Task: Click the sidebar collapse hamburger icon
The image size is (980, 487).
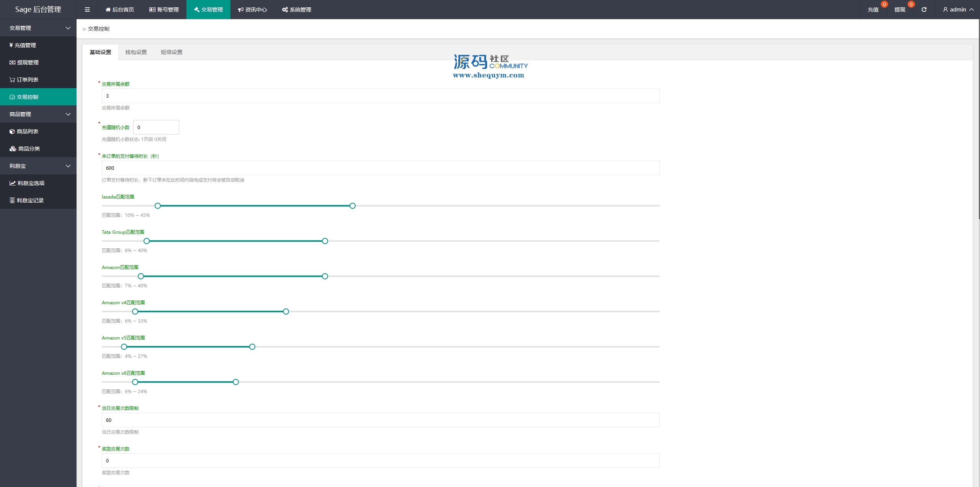Action: tap(87, 10)
